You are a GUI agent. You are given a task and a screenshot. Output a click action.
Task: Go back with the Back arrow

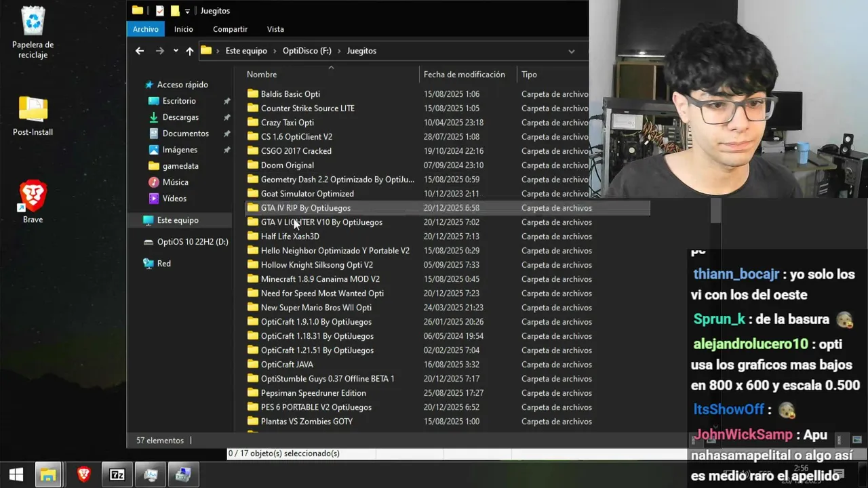pos(140,51)
